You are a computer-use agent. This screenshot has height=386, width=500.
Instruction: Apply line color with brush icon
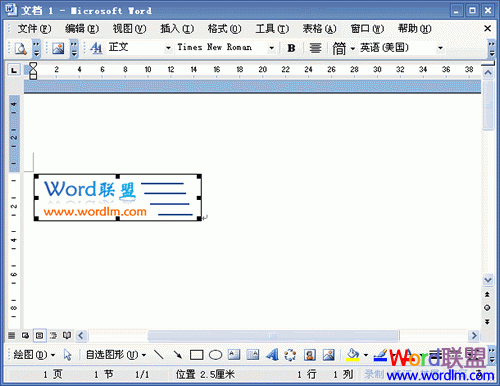380,355
